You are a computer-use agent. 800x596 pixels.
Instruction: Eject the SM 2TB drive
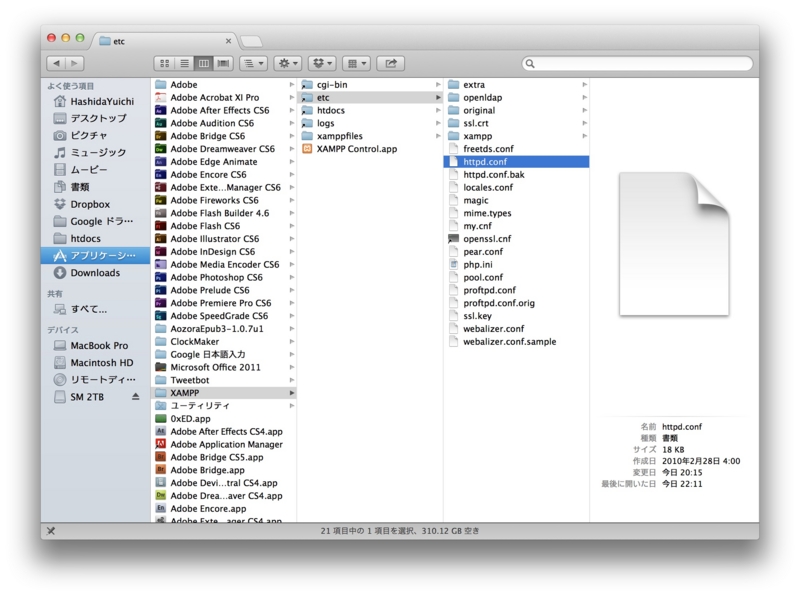(135, 396)
